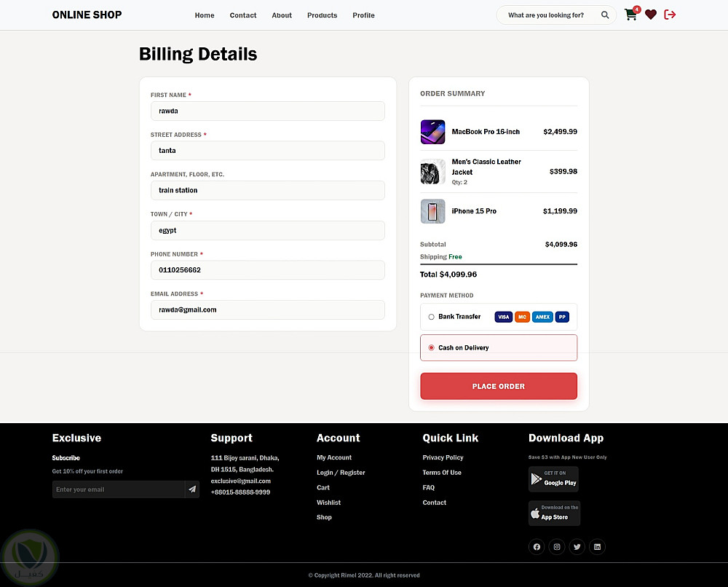Open the Cart footer link
This screenshot has width=728, height=587.
[323, 488]
